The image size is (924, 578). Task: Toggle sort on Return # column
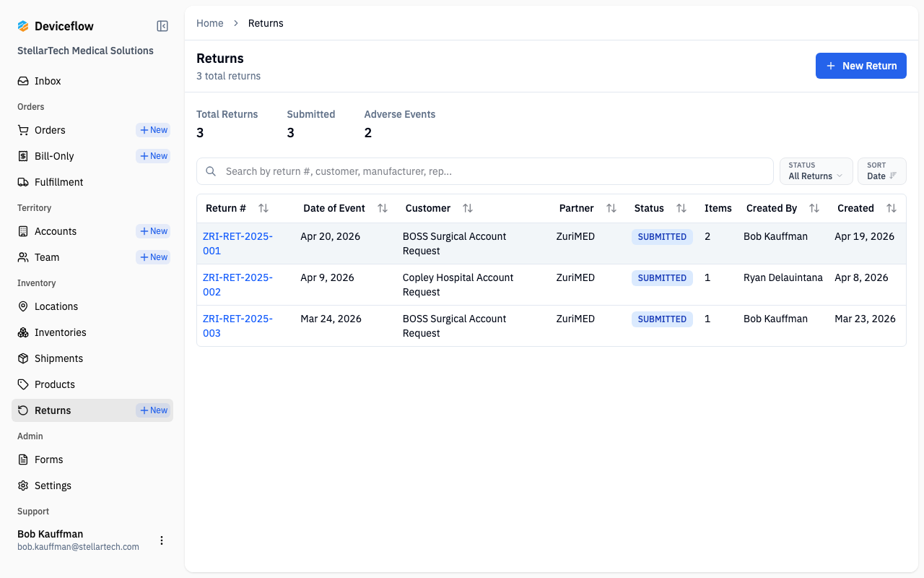(x=263, y=208)
